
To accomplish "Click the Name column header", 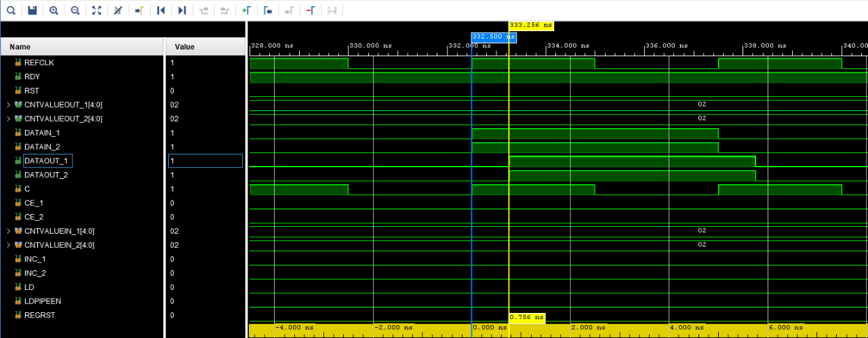I will click(x=82, y=47).
